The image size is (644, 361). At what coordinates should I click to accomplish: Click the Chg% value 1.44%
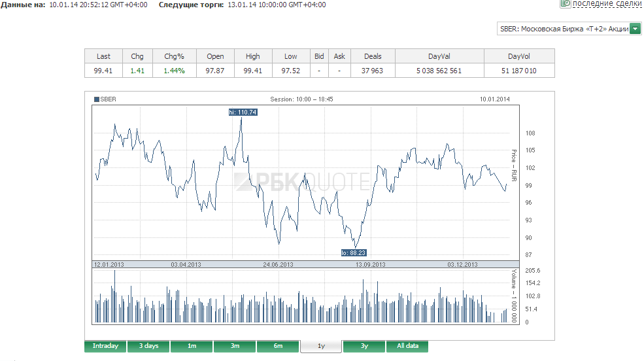pyautogui.click(x=174, y=71)
